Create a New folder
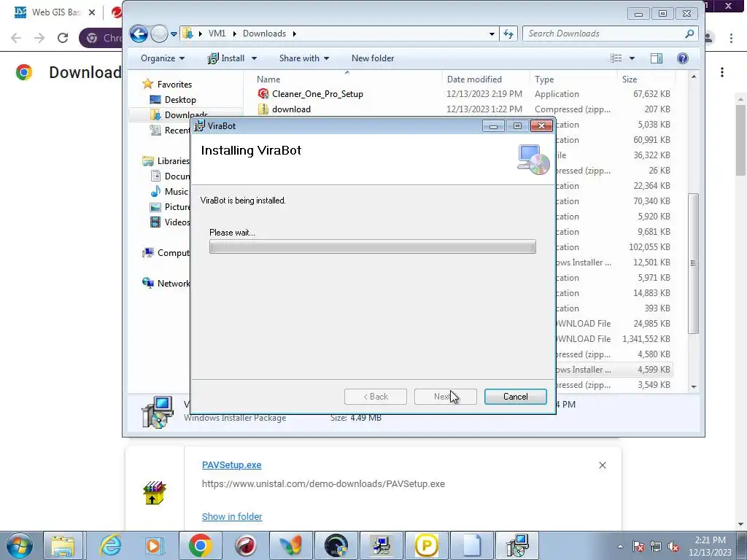 tap(373, 58)
